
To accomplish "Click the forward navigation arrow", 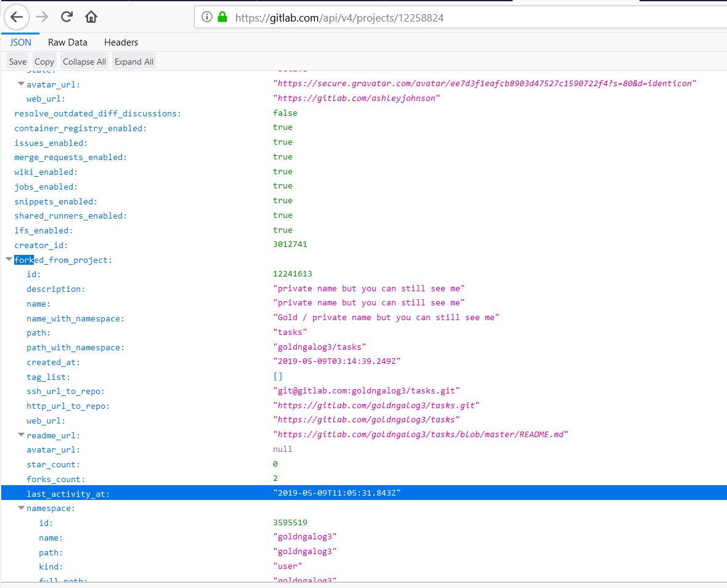I will coord(42,17).
